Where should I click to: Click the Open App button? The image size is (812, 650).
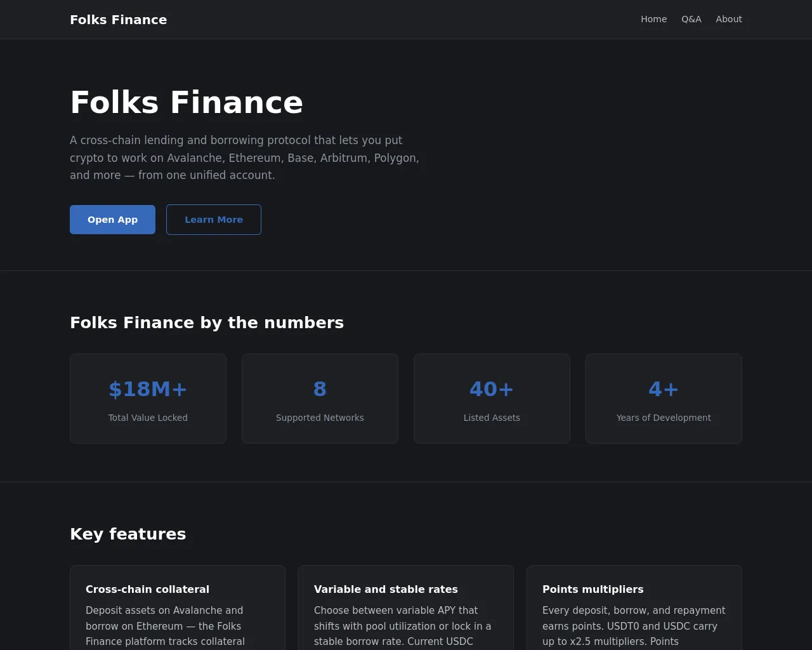point(112,220)
